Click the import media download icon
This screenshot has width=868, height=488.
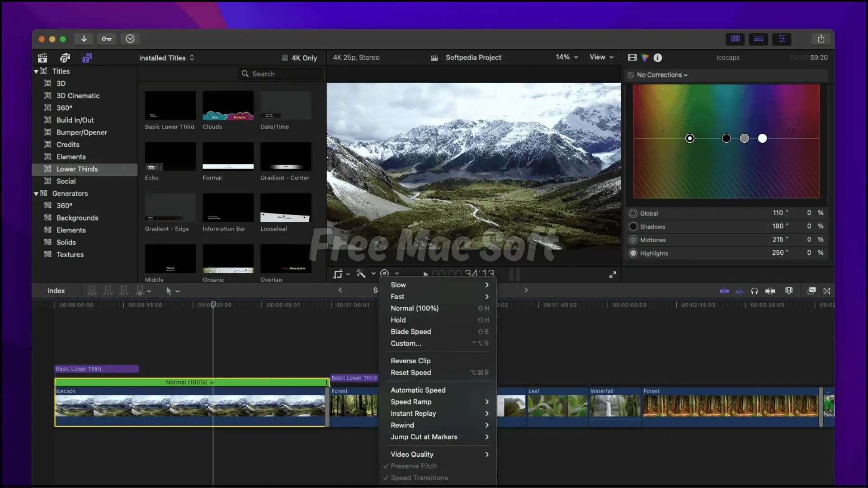click(84, 39)
